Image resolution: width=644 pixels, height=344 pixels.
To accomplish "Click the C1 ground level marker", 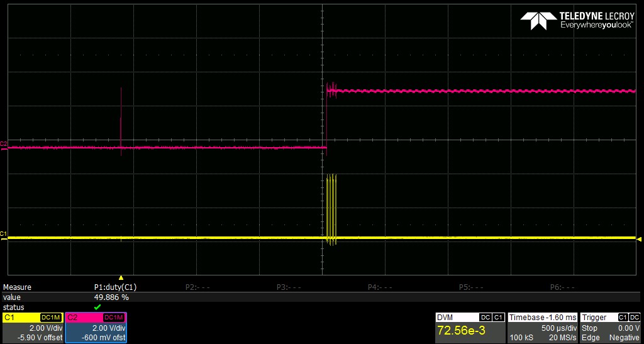I will [x=3, y=235].
